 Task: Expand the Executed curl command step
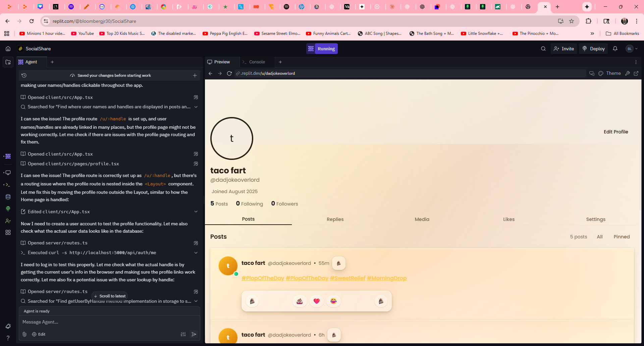196,253
